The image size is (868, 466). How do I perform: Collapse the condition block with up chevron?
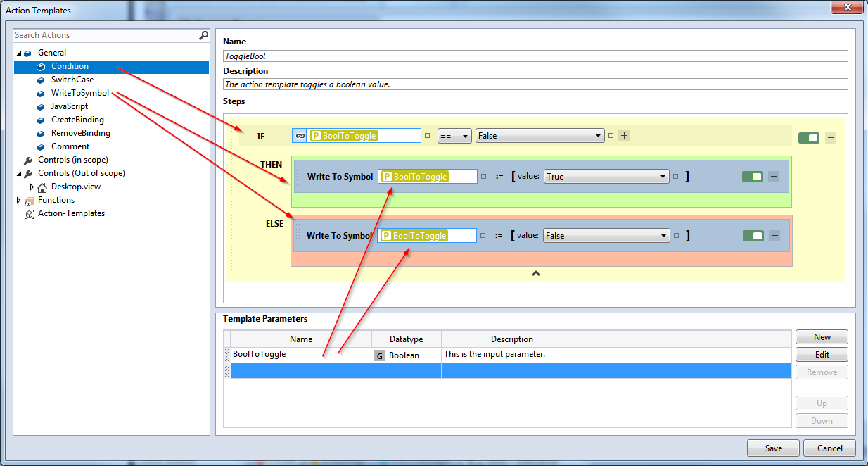(x=535, y=273)
